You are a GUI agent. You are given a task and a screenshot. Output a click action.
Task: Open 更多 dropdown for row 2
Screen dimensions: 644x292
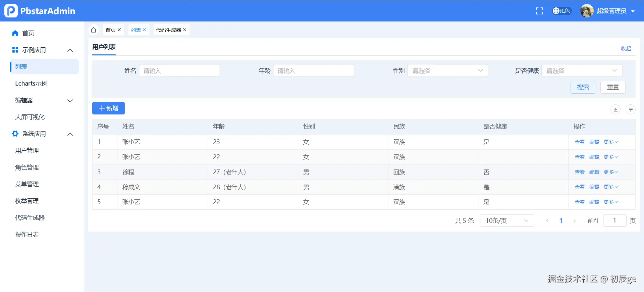tap(611, 157)
